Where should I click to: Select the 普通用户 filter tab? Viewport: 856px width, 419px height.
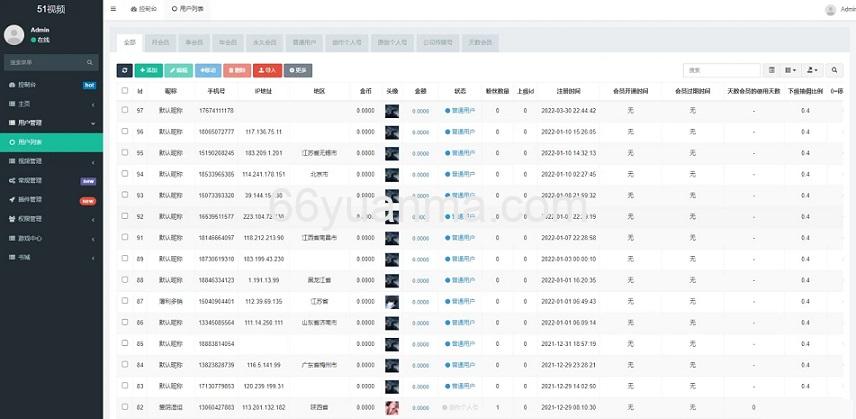(x=304, y=43)
